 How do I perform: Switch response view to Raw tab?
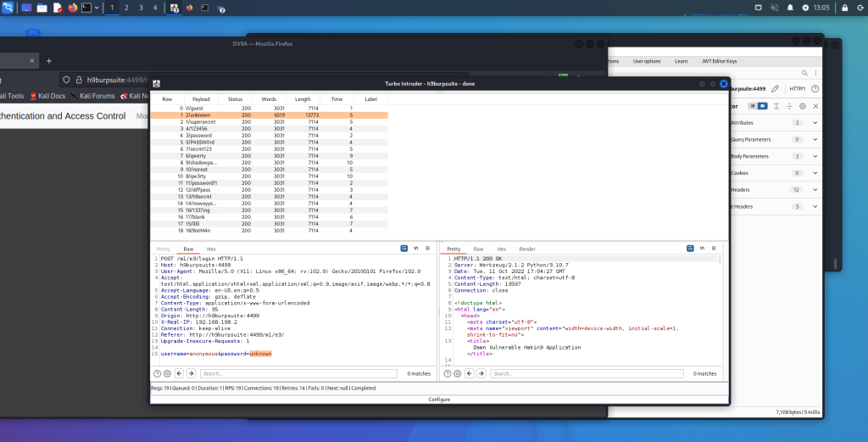click(x=478, y=249)
